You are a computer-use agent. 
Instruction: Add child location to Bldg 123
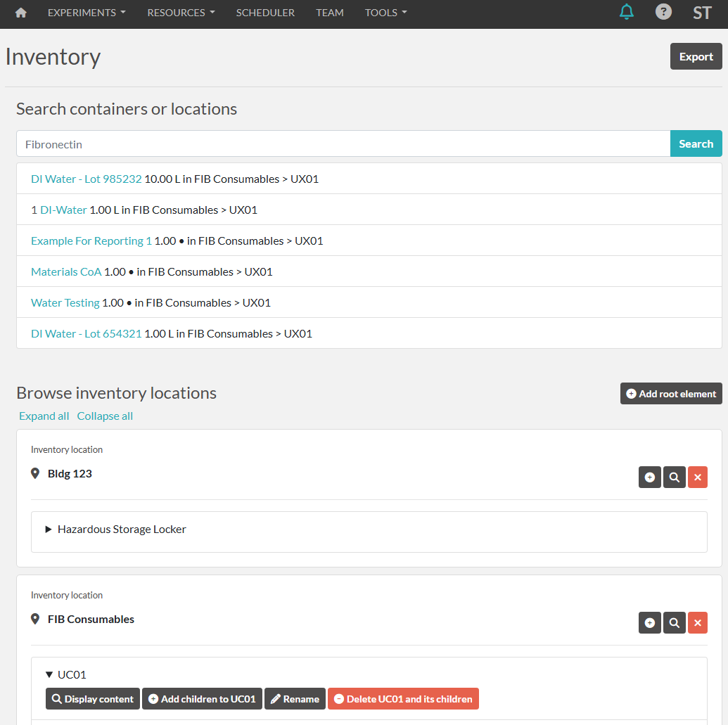tap(649, 477)
